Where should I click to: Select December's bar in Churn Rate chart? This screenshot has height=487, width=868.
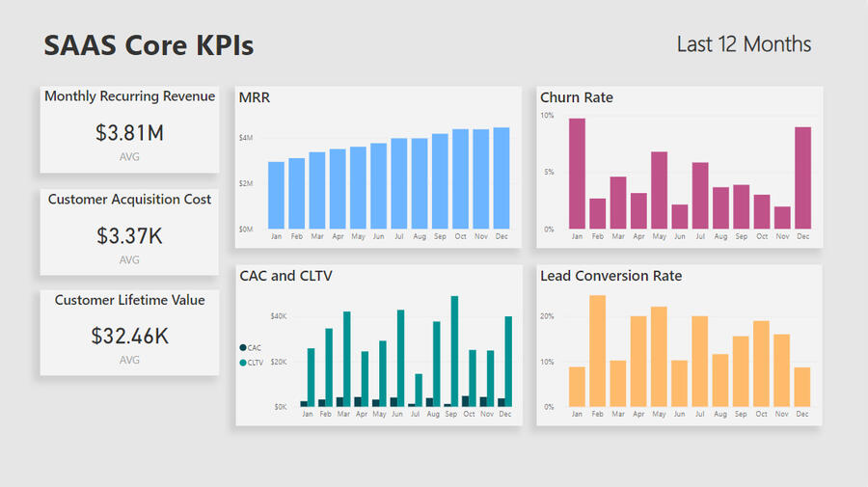(x=802, y=178)
